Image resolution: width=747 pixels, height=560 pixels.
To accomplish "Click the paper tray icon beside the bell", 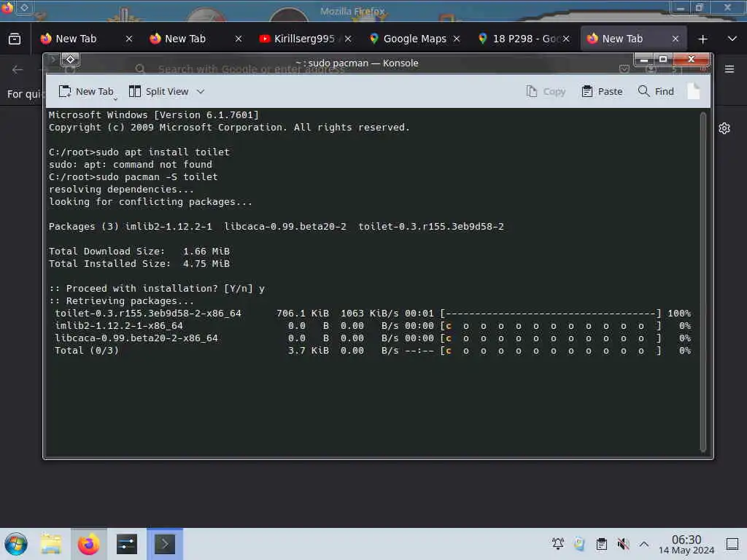I will tap(579, 543).
